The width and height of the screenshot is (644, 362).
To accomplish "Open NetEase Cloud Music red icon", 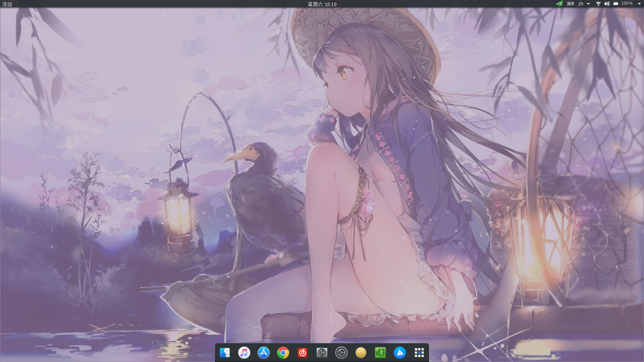I will point(303,353).
